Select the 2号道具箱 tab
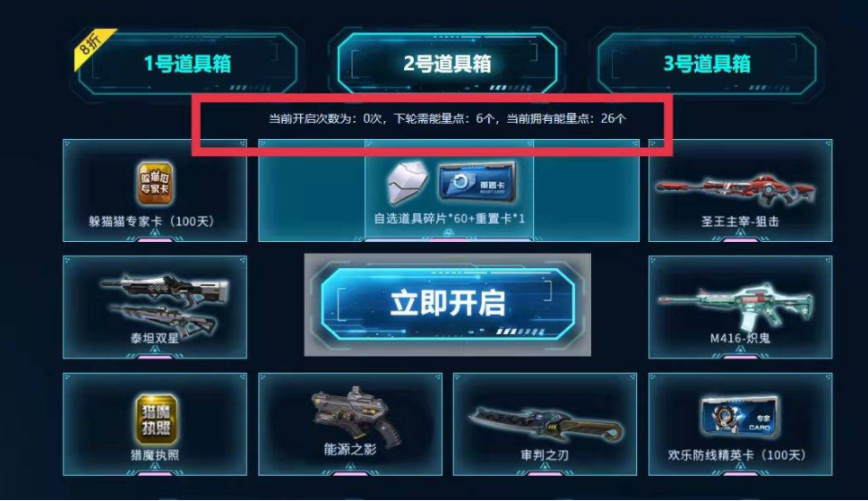The width and height of the screenshot is (868, 501). (447, 63)
